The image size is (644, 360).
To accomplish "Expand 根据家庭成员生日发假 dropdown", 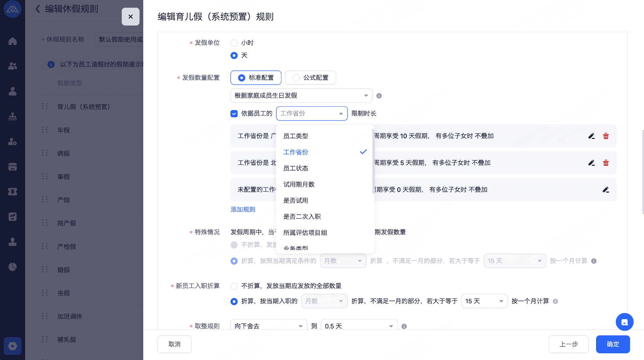I will pyautogui.click(x=301, y=96).
